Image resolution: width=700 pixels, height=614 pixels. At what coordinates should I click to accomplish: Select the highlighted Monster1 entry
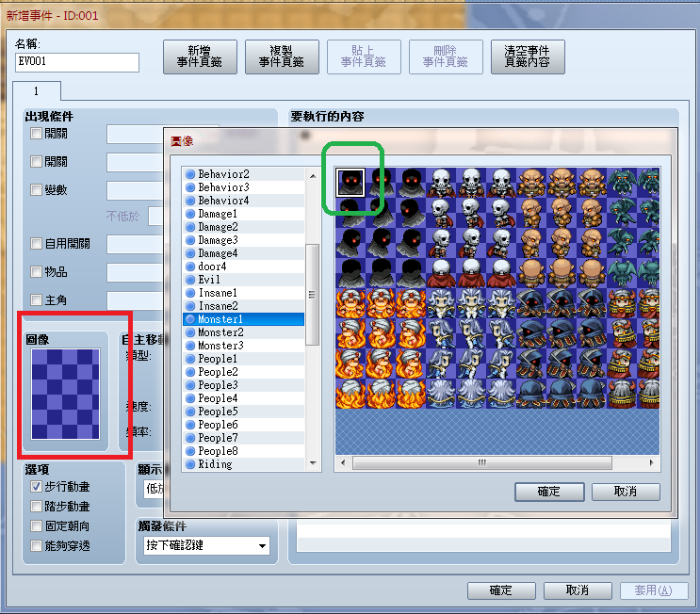[x=243, y=319]
